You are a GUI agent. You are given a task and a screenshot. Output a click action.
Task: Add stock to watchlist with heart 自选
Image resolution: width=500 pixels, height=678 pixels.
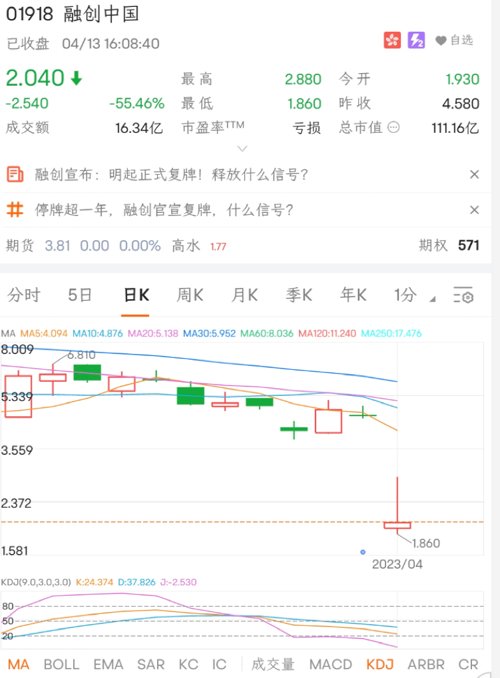pyautogui.click(x=454, y=40)
